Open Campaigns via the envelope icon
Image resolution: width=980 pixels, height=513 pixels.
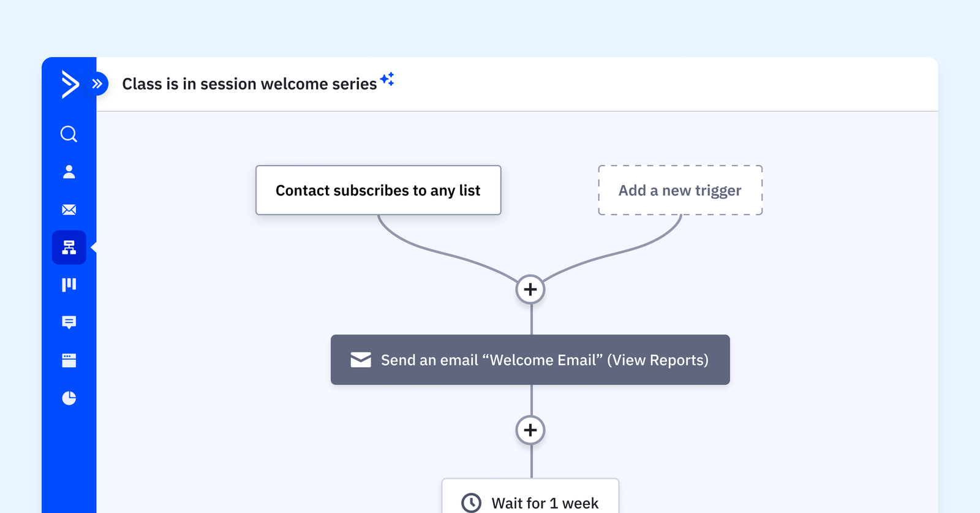click(69, 210)
